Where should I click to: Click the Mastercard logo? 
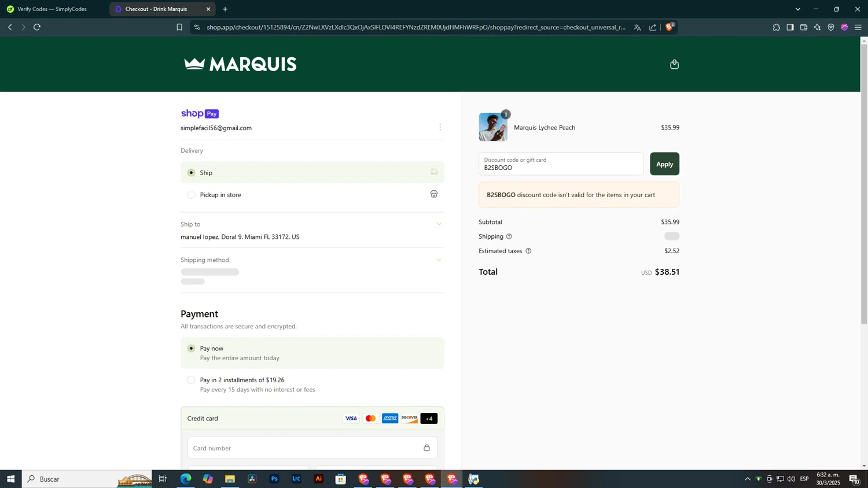click(x=371, y=419)
